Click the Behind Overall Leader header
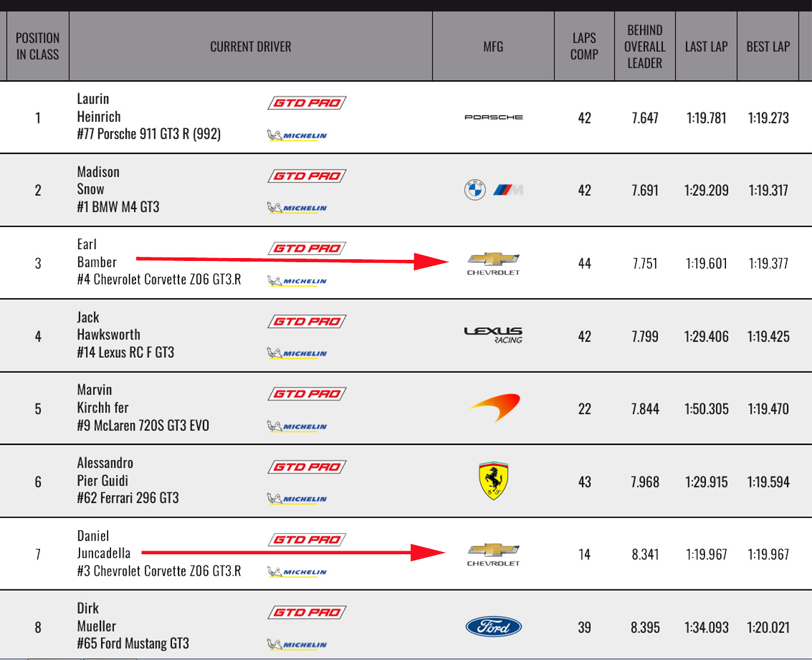Viewport: 812px width, 660px height. pyautogui.click(x=645, y=47)
